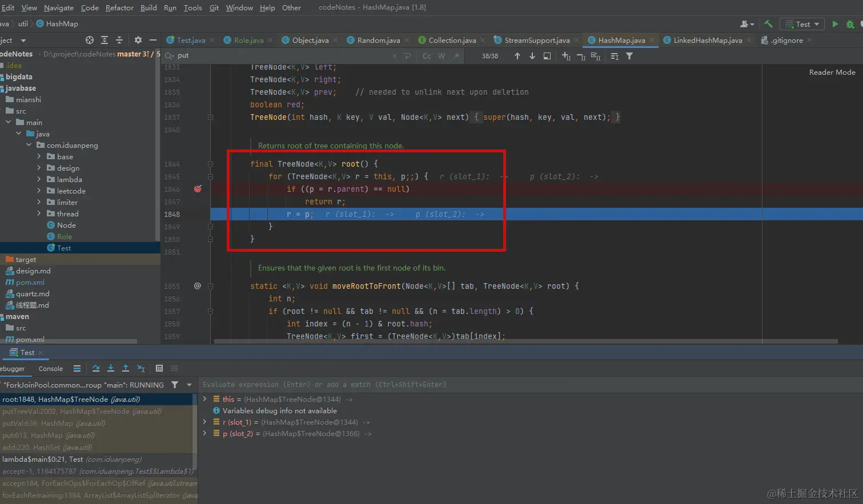Hide the project tool window via minus icon
The width and height of the screenshot is (863, 504).
[x=152, y=40]
